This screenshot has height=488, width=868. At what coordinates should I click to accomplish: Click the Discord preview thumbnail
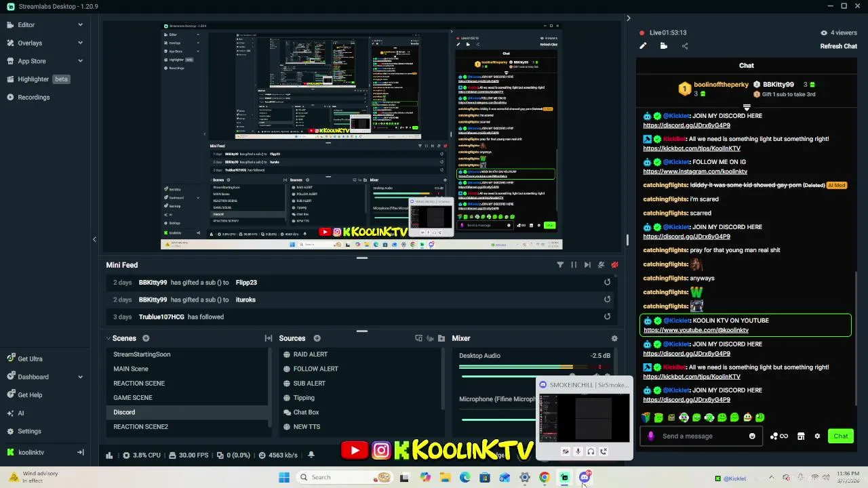pyautogui.click(x=585, y=419)
